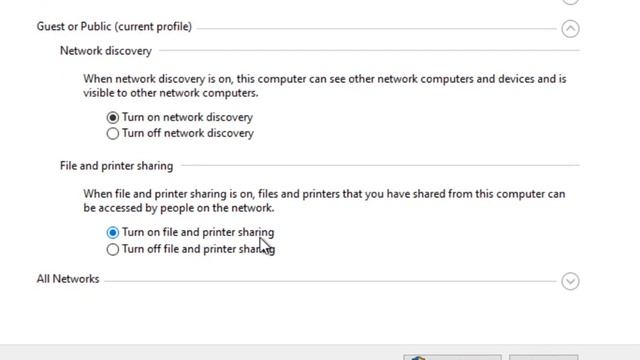Click the 'Turn off file and printer sharing' label

[198, 249]
